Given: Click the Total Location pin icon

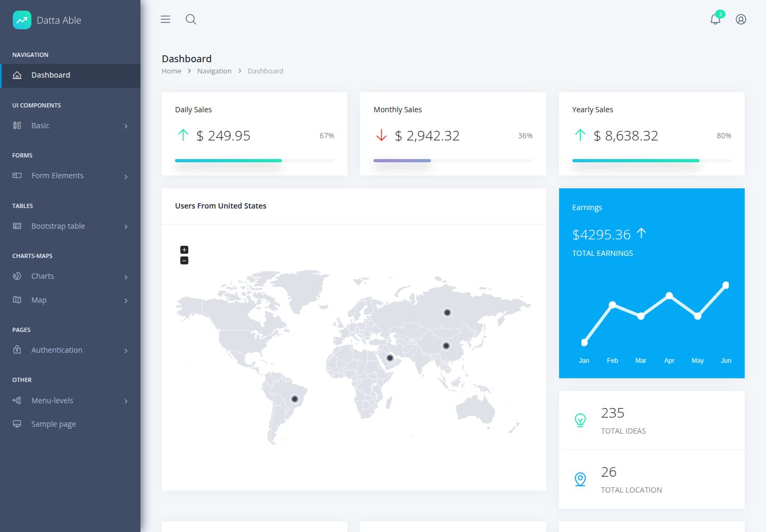Looking at the screenshot, I should [x=580, y=479].
